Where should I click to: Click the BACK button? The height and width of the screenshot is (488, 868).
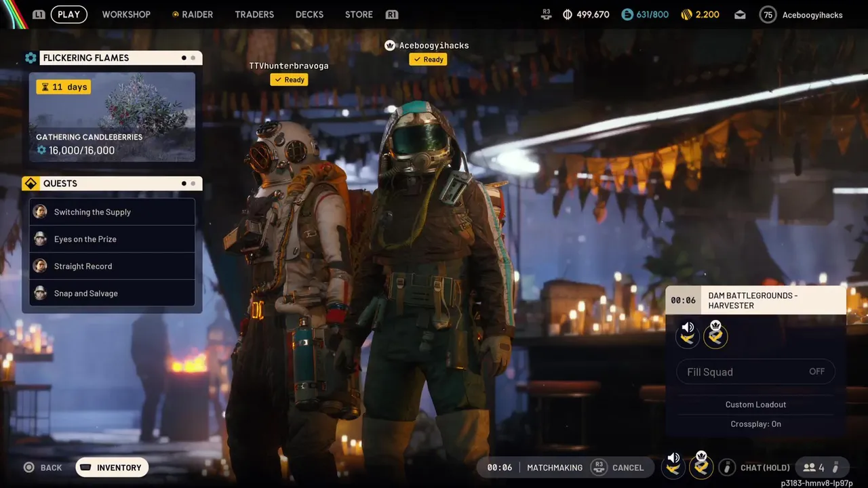point(43,468)
